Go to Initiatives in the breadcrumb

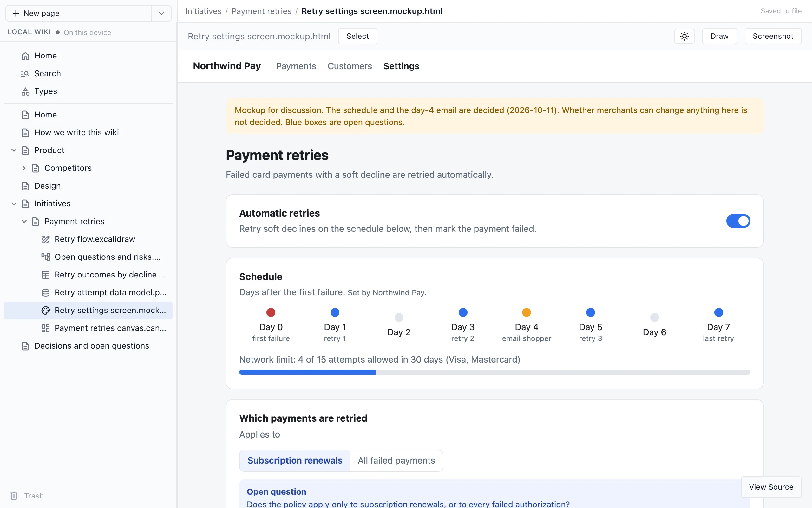pos(203,11)
